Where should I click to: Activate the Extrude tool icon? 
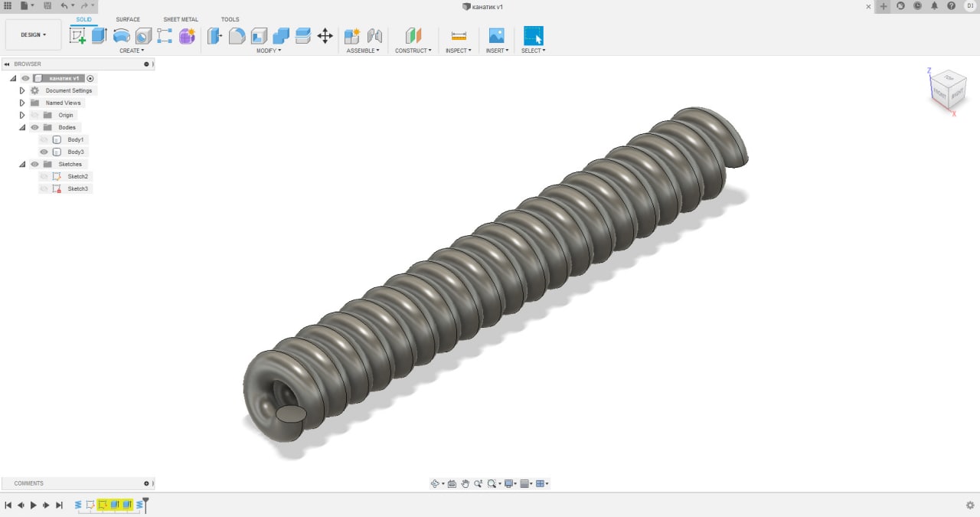99,35
